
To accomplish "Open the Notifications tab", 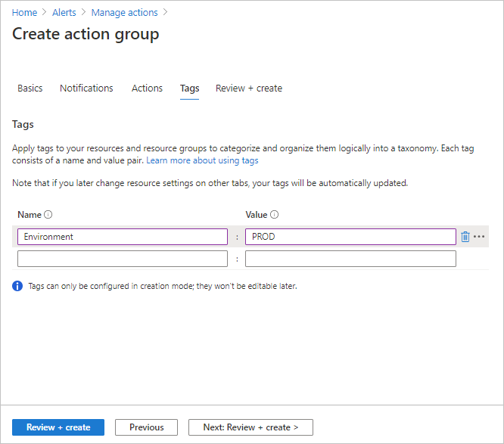I will 86,88.
